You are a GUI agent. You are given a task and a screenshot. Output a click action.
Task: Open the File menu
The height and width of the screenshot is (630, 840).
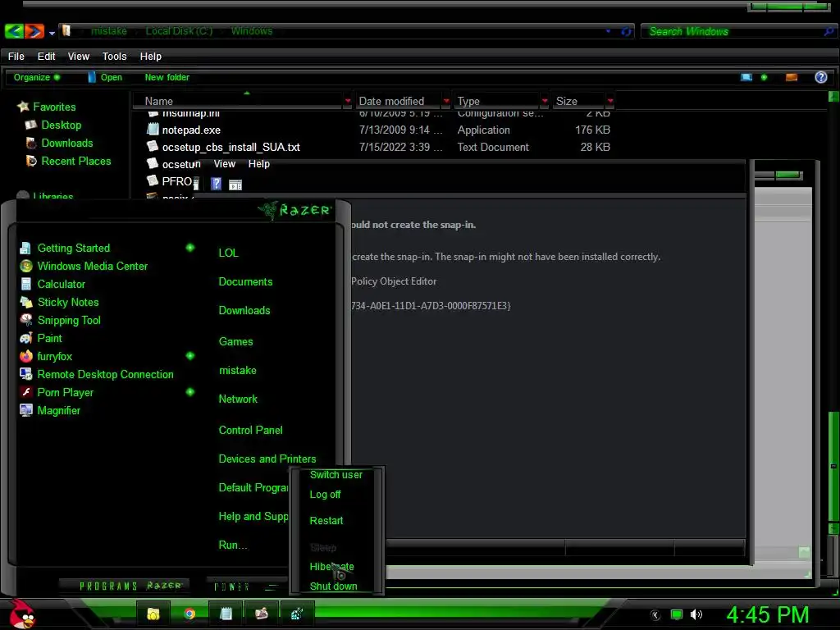(x=16, y=57)
